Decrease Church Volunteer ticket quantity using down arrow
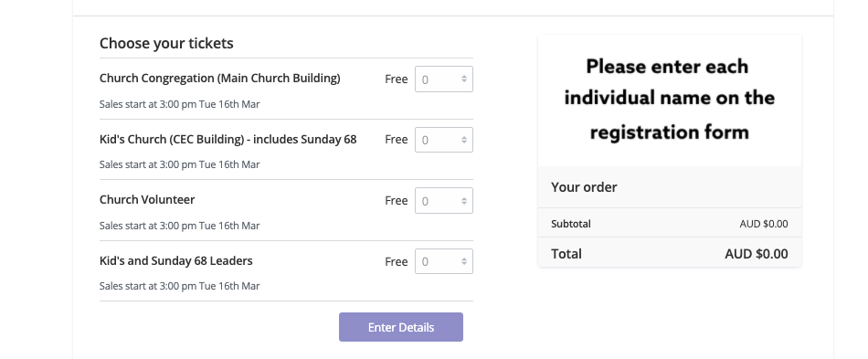 pos(464,203)
